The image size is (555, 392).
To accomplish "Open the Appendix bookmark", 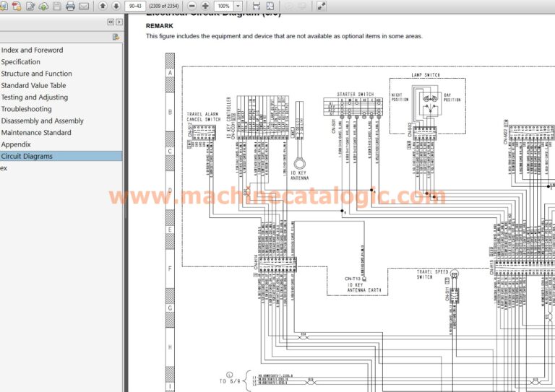I will [16, 144].
